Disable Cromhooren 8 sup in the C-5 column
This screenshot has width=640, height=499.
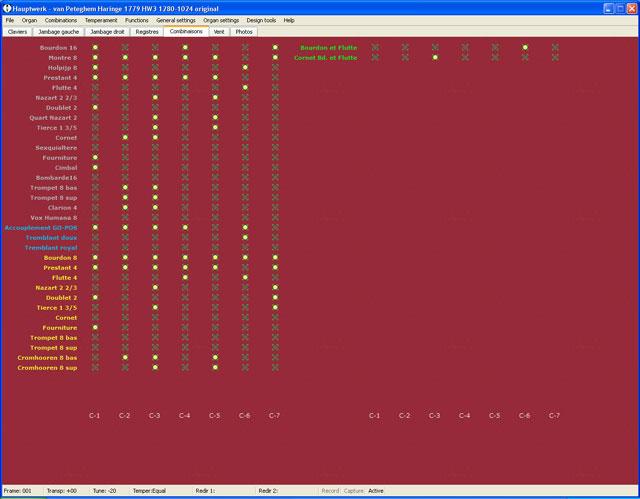click(x=215, y=367)
